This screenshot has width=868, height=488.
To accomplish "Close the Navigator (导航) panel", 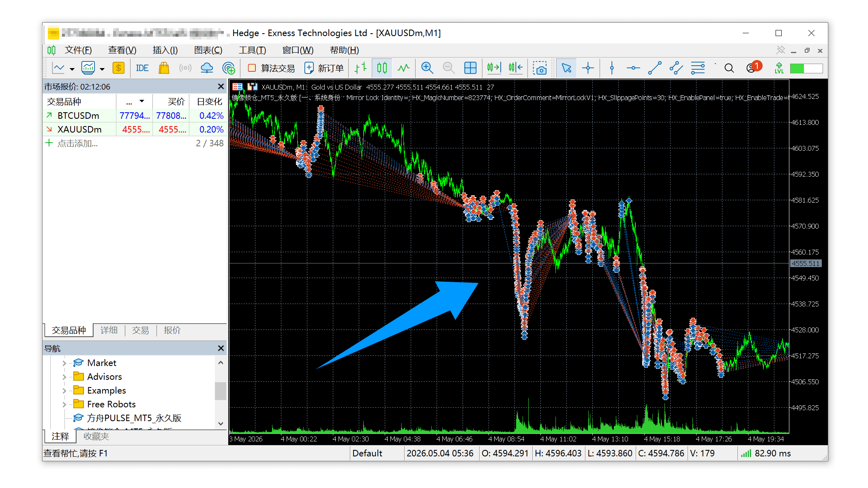I will [221, 348].
